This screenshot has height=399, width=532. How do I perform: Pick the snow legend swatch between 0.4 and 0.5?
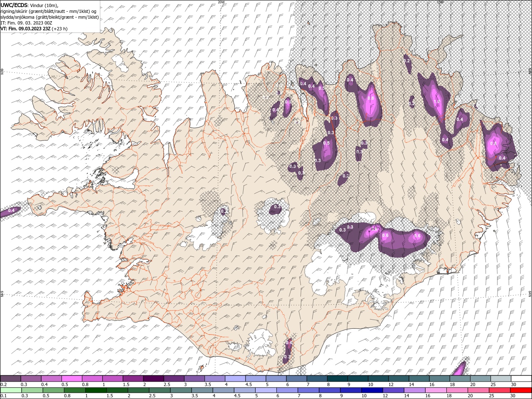(51, 379)
